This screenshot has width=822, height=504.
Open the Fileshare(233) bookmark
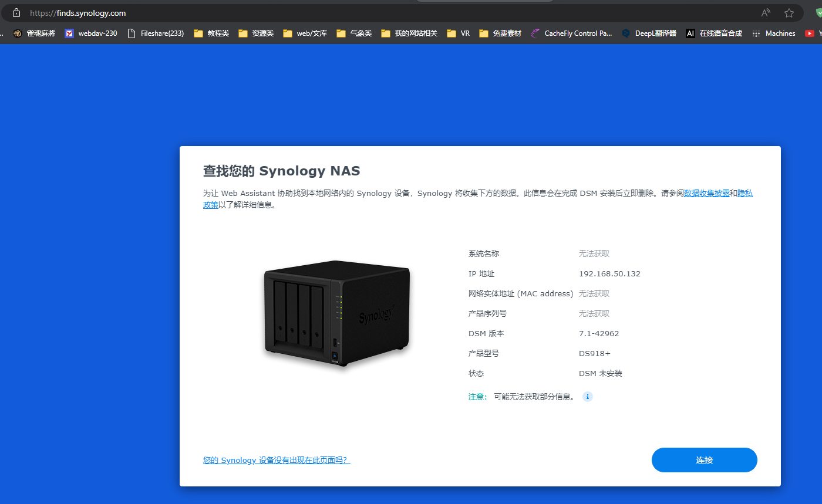(x=156, y=33)
